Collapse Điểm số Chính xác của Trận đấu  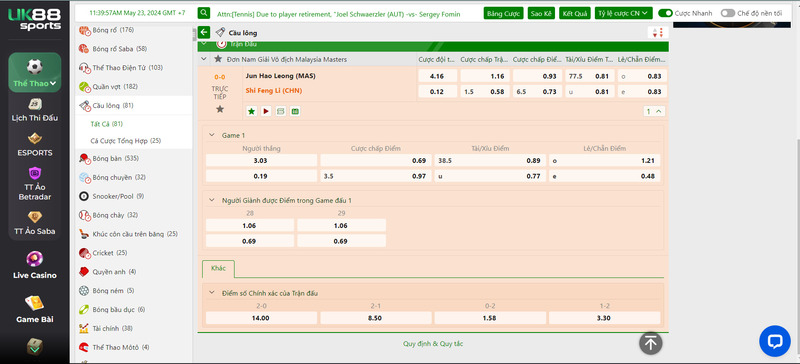(212, 293)
